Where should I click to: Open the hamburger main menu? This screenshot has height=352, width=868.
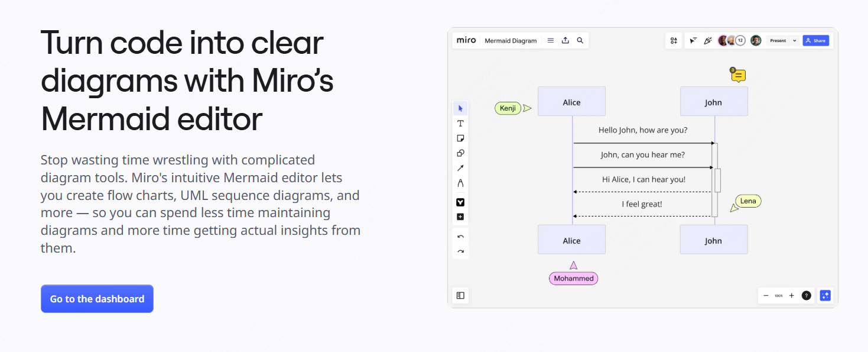[551, 40]
